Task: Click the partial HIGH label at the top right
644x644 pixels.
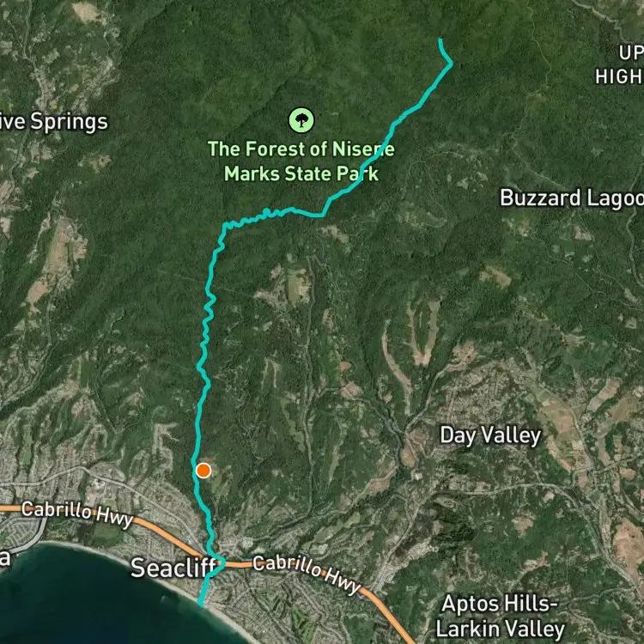Action: tap(619, 76)
